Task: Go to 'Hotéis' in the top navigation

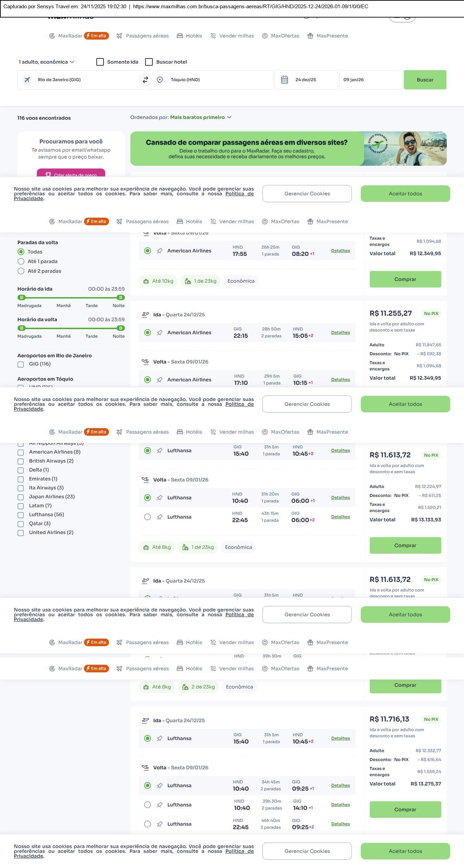Action: 190,36
